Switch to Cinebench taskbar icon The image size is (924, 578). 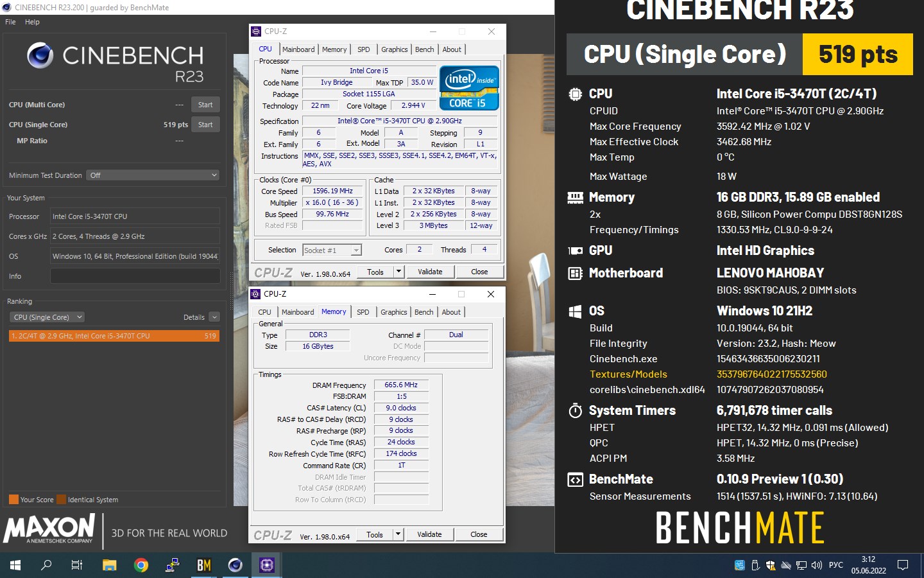coord(235,565)
